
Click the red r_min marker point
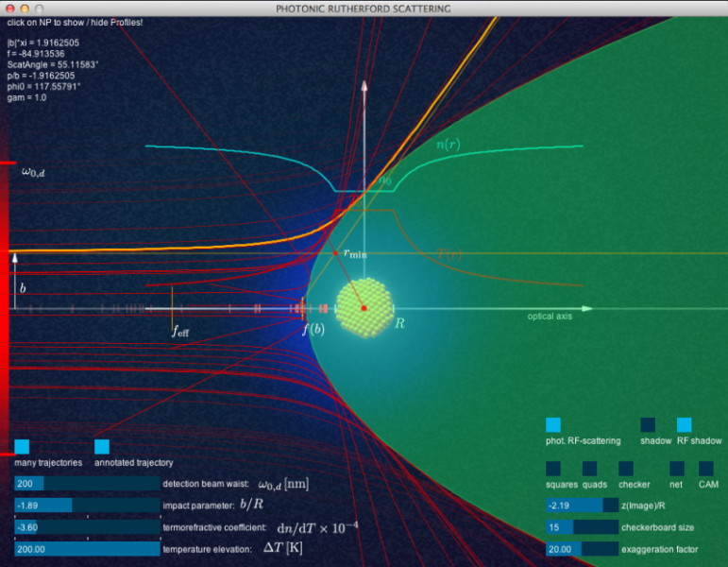pyautogui.click(x=335, y=253)
